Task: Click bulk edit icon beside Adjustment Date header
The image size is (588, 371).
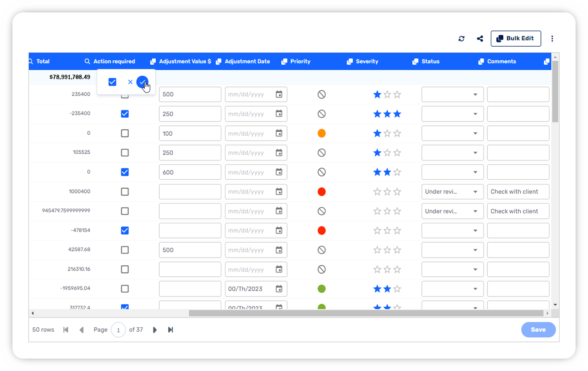Action: pos(219,62)
